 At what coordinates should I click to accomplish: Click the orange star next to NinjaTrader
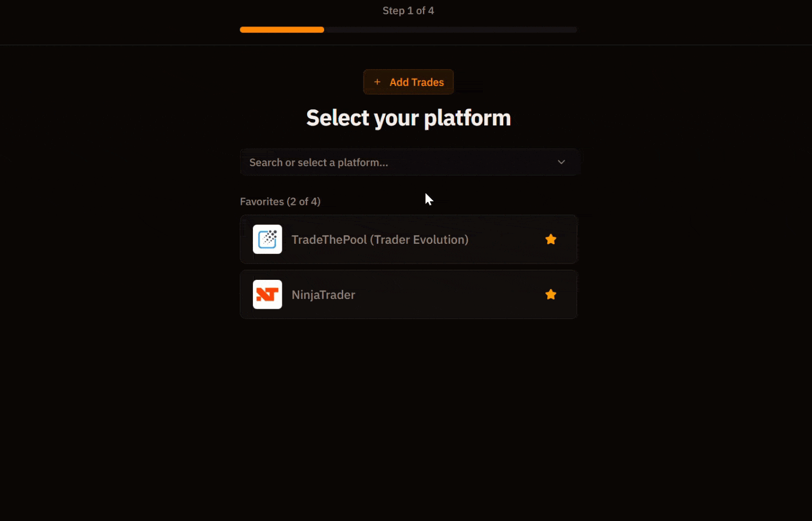tap(551, 294)
